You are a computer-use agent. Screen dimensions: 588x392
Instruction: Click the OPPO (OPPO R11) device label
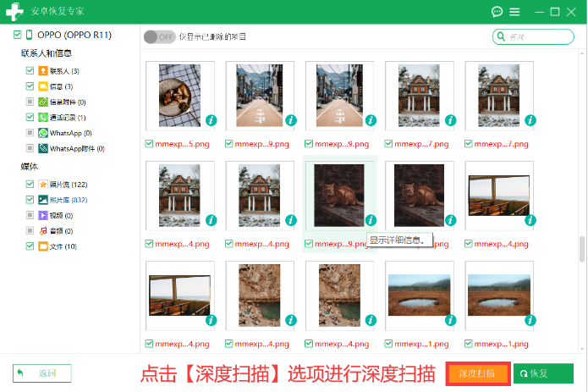coord(74,35)
